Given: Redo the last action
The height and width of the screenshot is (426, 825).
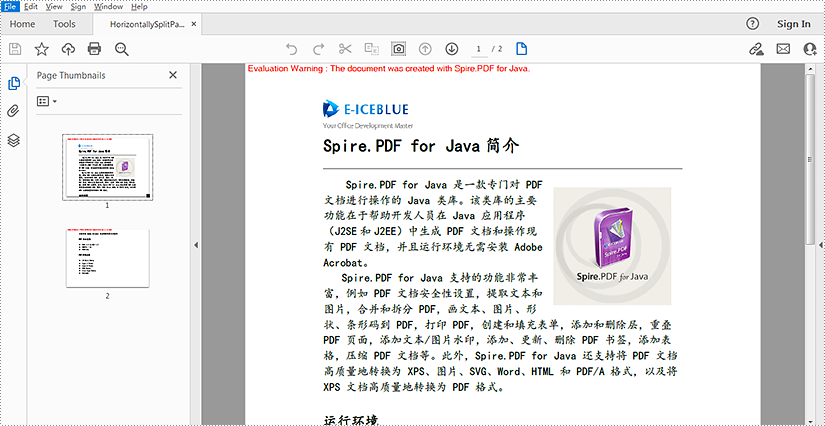Looking at the screenshot, I should tap(318, 49).
